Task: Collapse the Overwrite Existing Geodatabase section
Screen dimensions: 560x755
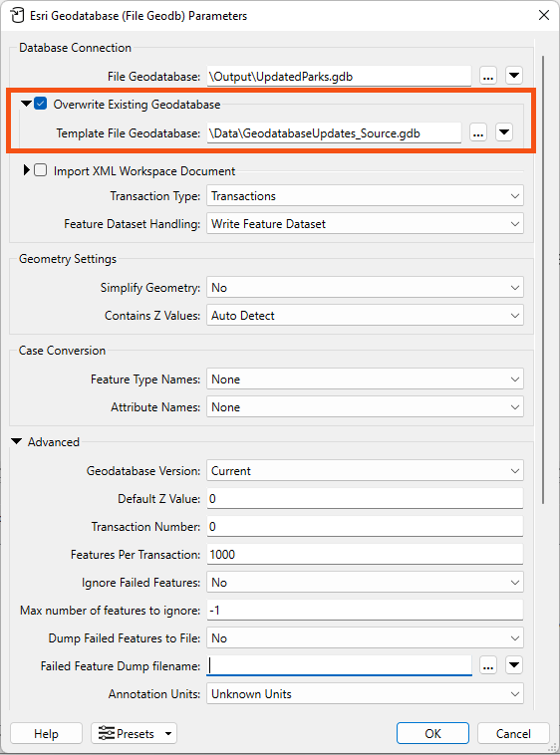Action: (27, 104)
